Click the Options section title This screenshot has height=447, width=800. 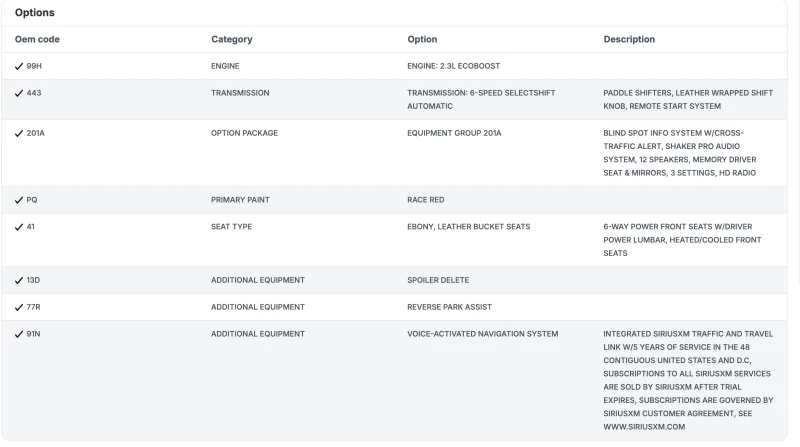pos(35,13)
